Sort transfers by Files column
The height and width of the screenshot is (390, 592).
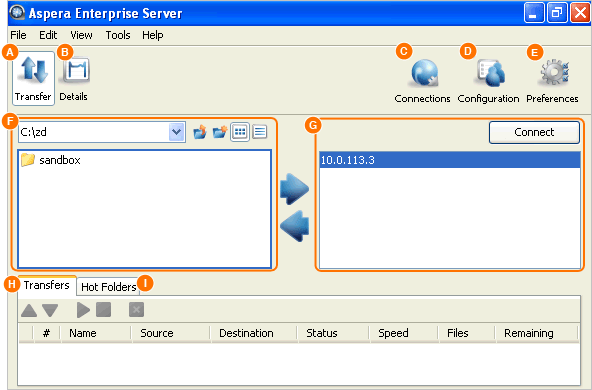[x=467, y=333]
